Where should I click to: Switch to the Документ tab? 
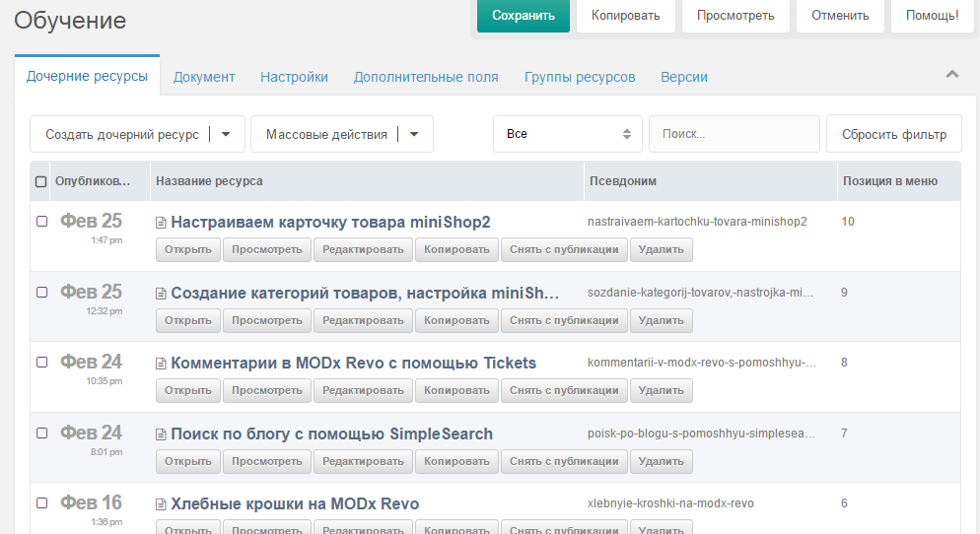[204, 77]
